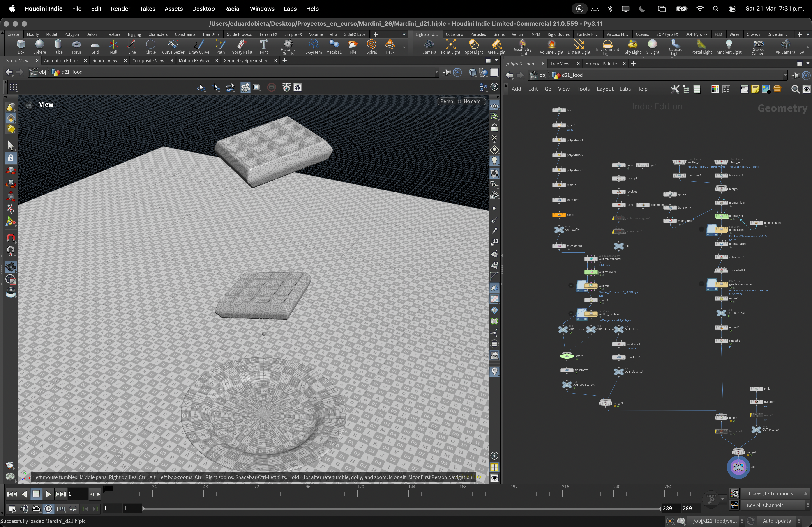Click the OUT_ALL null node
The height and width of the screenshot is (527, 812).
pyautogui.click(x=738, y=467)
